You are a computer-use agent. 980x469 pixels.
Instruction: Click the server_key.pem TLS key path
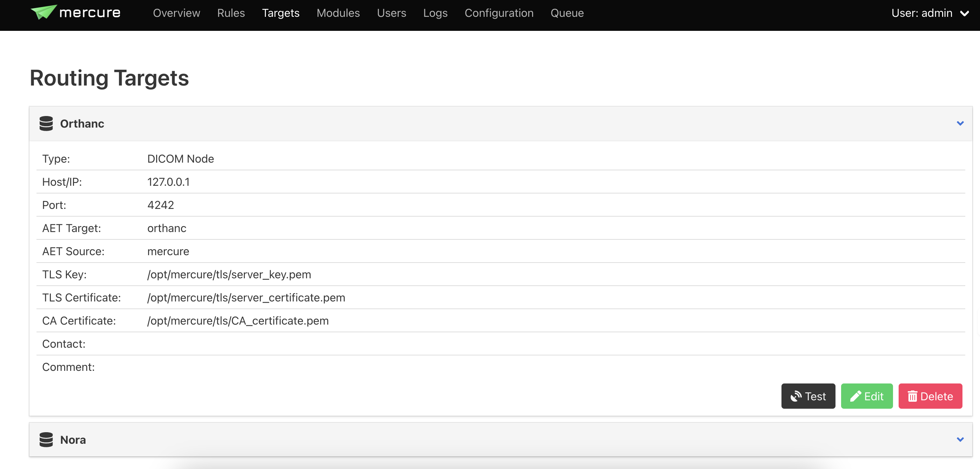[x=229, y=274]
